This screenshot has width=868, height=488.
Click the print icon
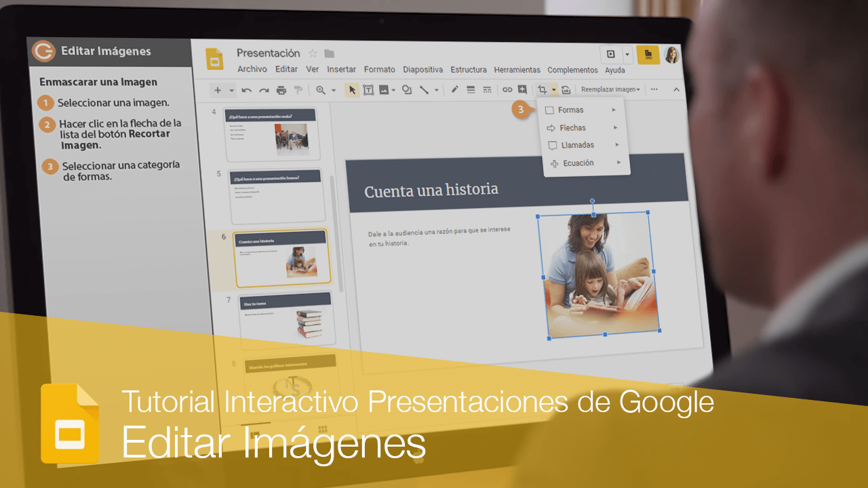[x=281, y=90]
